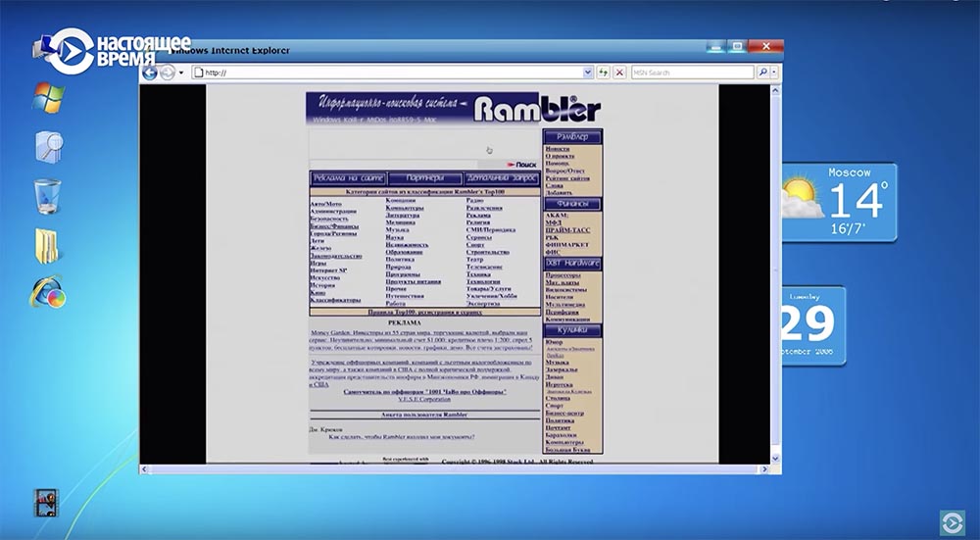
Task: Select the Финансы sidebar header
Action: pos(572,204)
